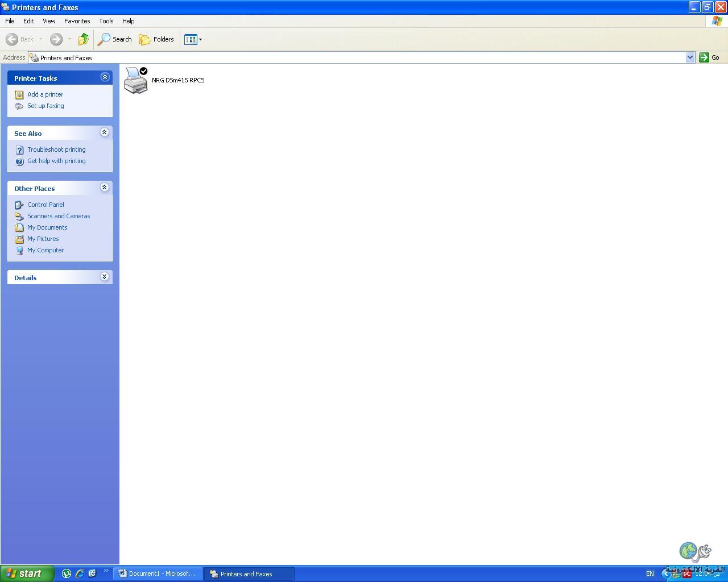The height and width of the screenshot is (582, 728).
Task: Expand the Details panel
Action: [x=105, y=277]
